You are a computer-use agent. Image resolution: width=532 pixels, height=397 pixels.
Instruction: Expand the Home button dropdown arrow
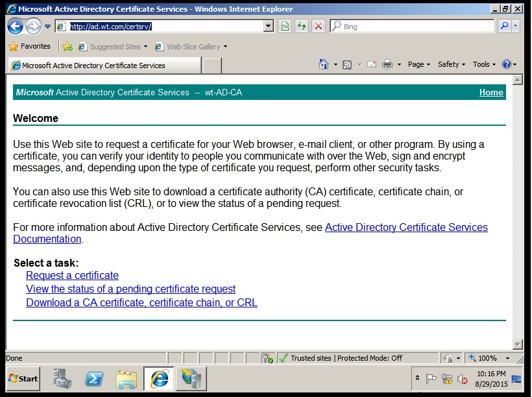335,64
